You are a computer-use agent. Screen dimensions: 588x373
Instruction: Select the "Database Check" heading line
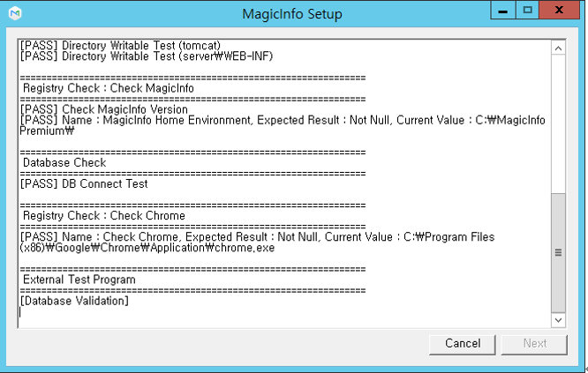(64, 162)
